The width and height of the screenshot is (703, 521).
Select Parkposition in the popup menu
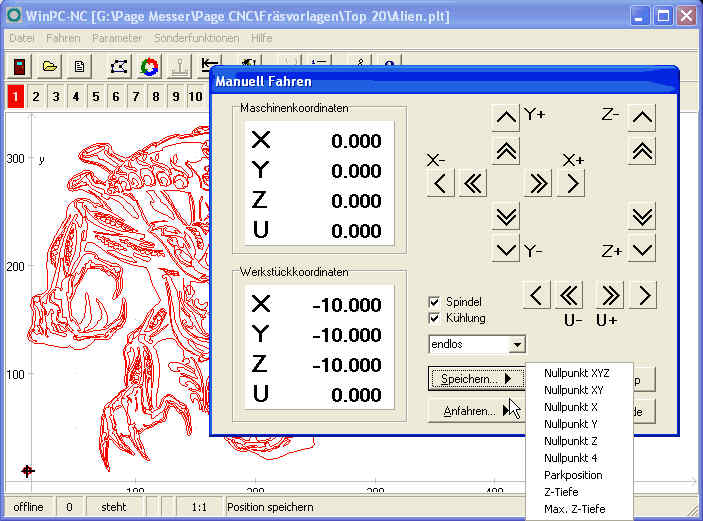pos(573,475)
